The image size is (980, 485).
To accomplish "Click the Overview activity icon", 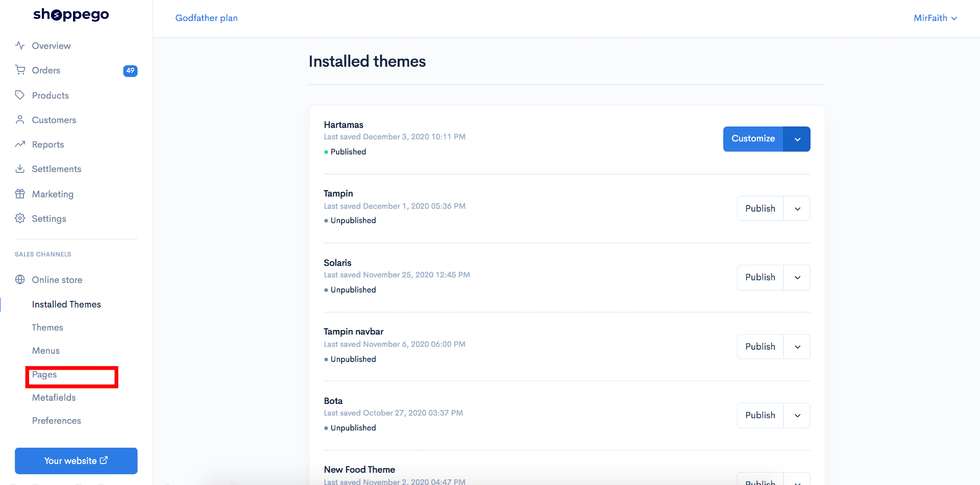I will tap(20, 45).
